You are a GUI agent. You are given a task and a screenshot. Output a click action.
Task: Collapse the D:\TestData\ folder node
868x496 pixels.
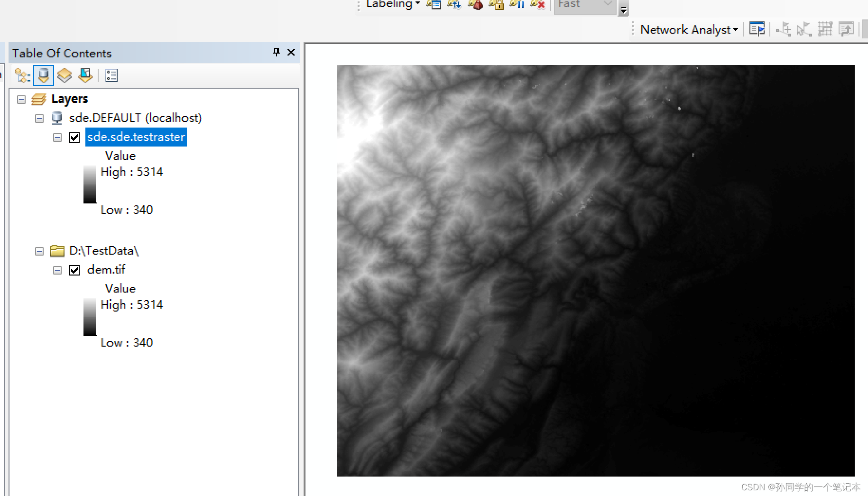click(39, 251)
